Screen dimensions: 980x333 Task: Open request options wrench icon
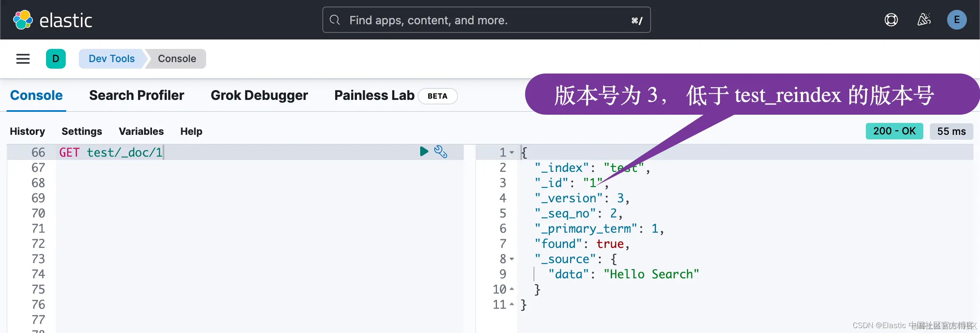441,152
